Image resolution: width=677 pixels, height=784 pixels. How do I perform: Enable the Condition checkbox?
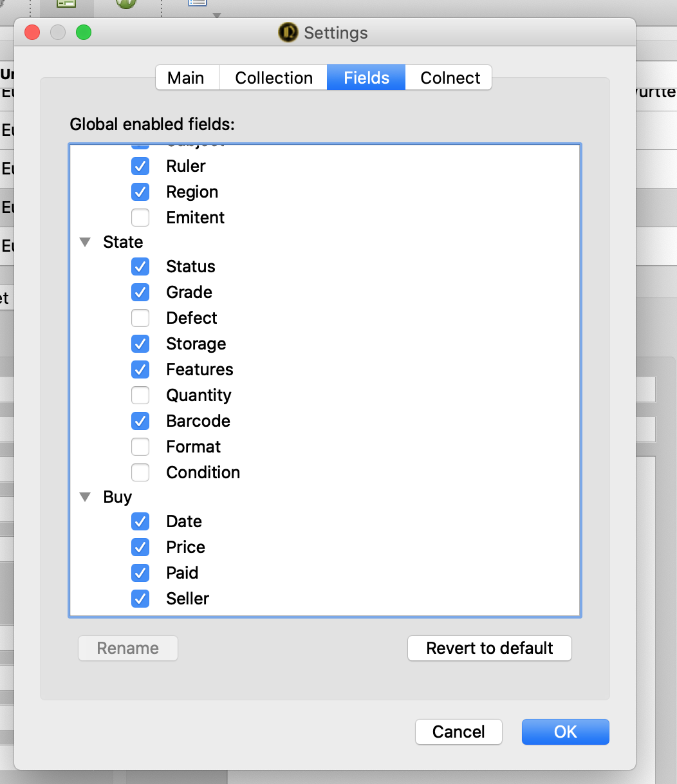click(140, 472)
